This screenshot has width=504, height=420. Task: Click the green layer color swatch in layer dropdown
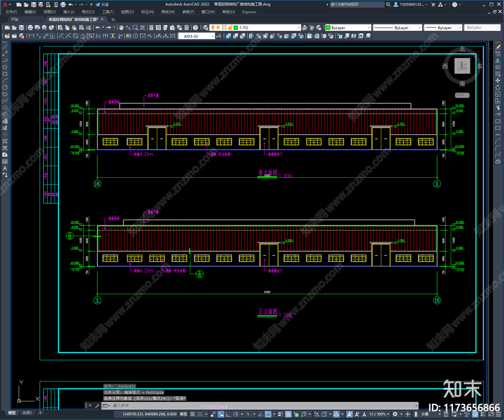(236, 28)
